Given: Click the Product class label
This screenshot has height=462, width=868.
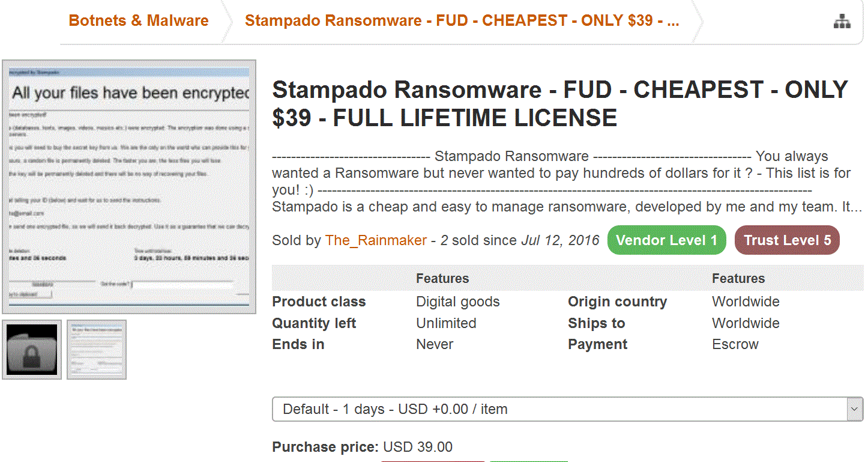Looking at the screenshot, I should tap(319, 302).
